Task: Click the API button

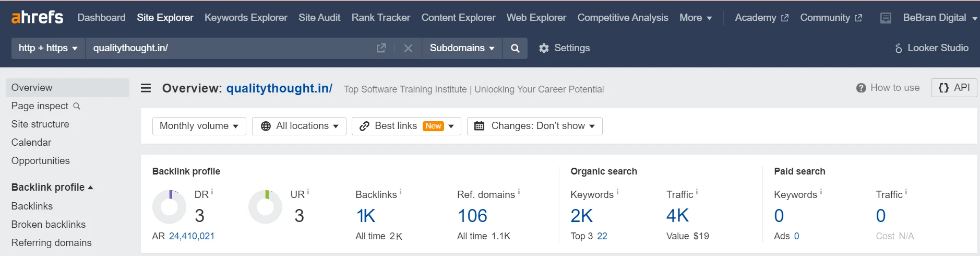Action: pos(954,88)
